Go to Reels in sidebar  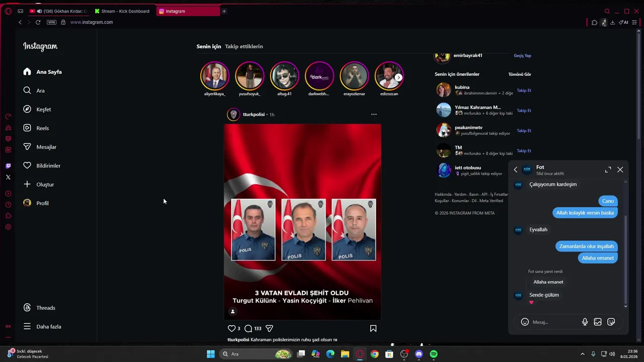[36, 128]
